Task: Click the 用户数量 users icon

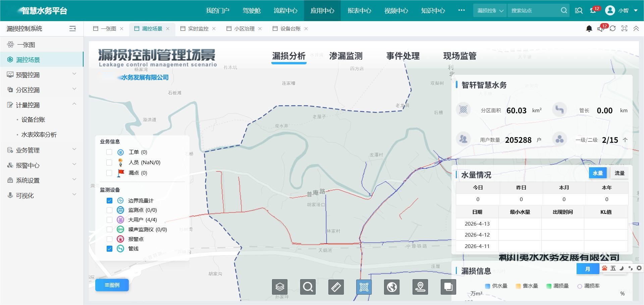Action: pyautogui.click(x=464, y=139)
